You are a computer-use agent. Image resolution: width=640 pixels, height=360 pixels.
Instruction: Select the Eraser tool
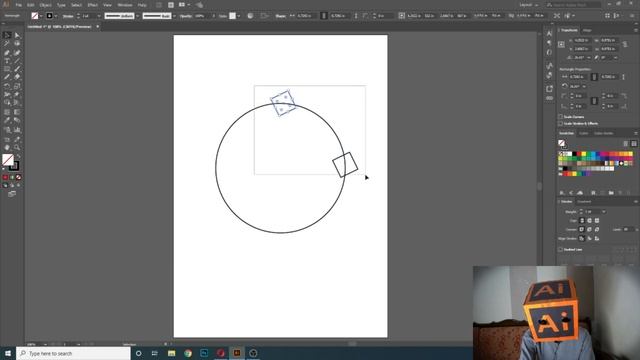click(x=17, y=77)
